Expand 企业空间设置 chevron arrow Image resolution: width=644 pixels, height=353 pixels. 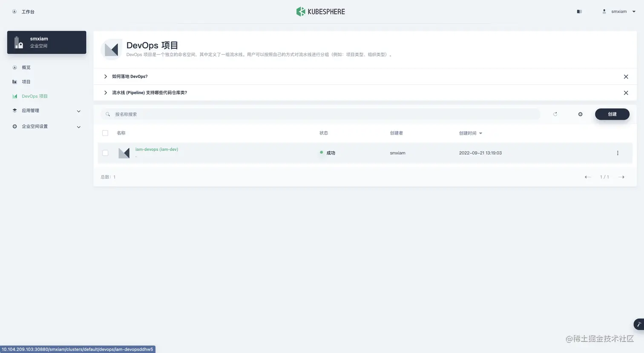click(x=78, y=127)
